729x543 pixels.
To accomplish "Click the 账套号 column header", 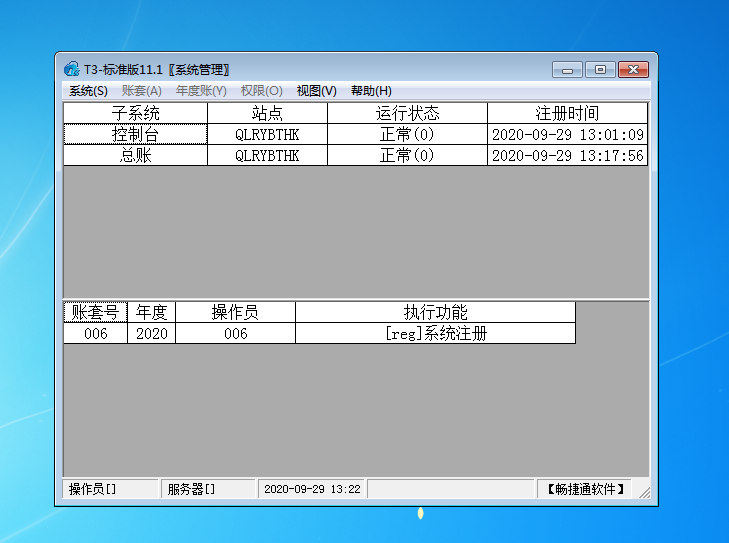I will click(95, 312).
